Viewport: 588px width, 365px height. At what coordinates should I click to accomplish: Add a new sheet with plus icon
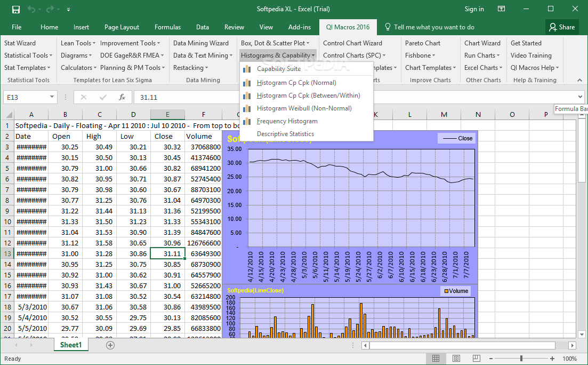(x=110, y=345)
